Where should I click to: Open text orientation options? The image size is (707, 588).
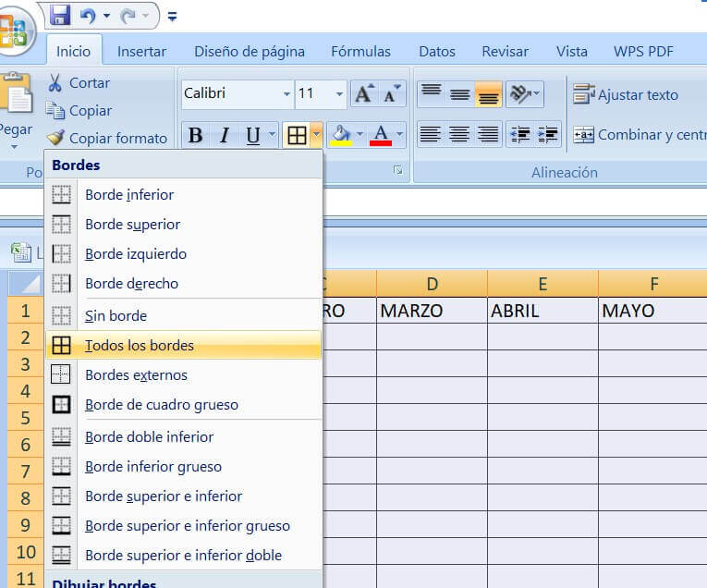(524, 93)
